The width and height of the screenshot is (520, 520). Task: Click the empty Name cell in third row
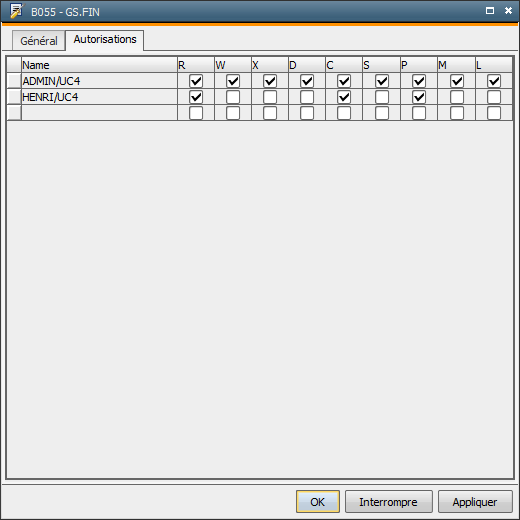[x=99, y=113]
